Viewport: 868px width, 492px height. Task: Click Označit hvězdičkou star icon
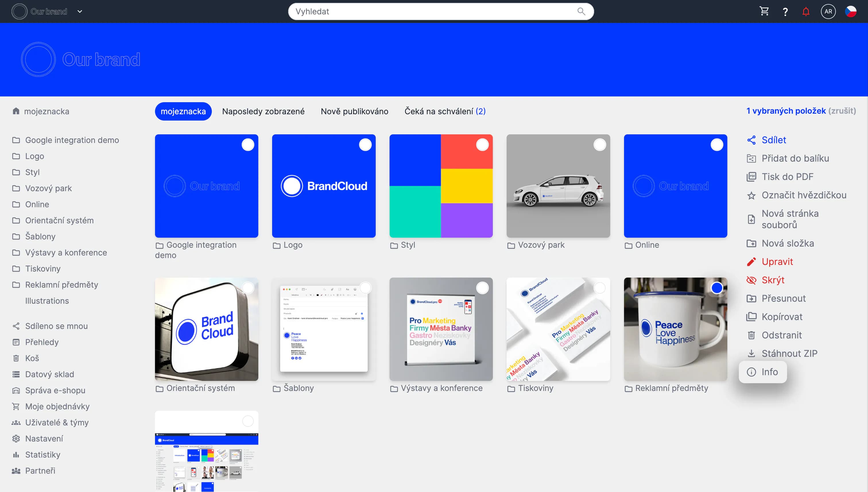click(751, 195)
